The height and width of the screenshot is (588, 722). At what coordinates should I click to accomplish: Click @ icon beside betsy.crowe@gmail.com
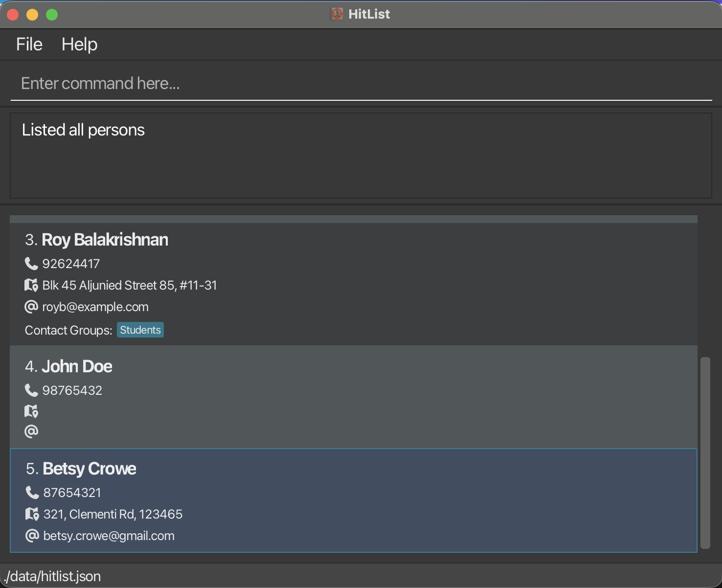pos(32,536)
